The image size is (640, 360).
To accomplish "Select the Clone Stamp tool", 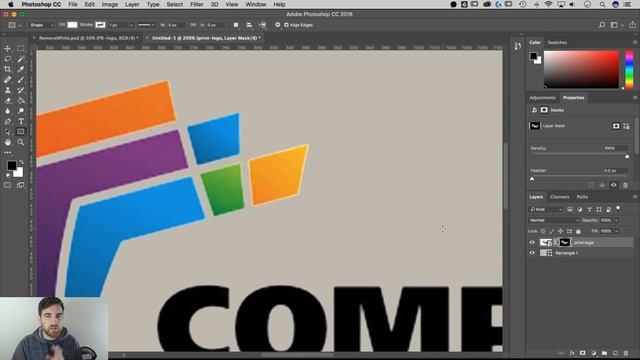I will tap(7, 90).
